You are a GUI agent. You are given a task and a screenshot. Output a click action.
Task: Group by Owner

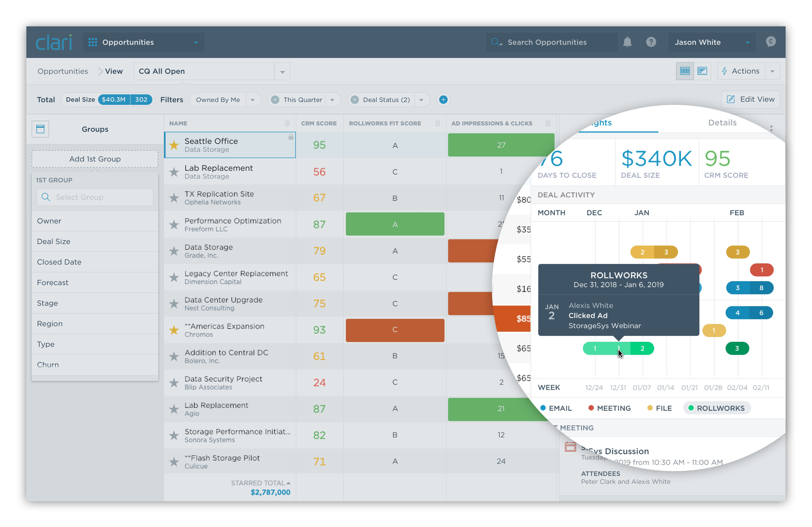[95, 221]
